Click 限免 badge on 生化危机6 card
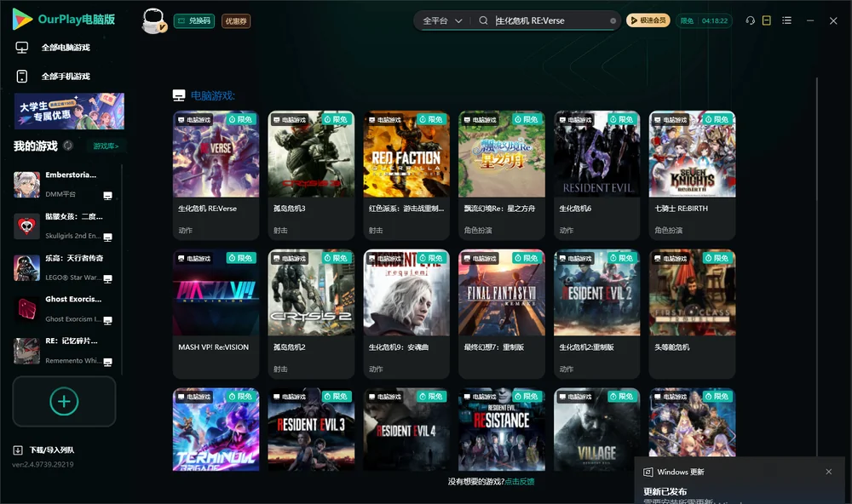This screenshot has height=504, width=852. [x=623, y=119]
